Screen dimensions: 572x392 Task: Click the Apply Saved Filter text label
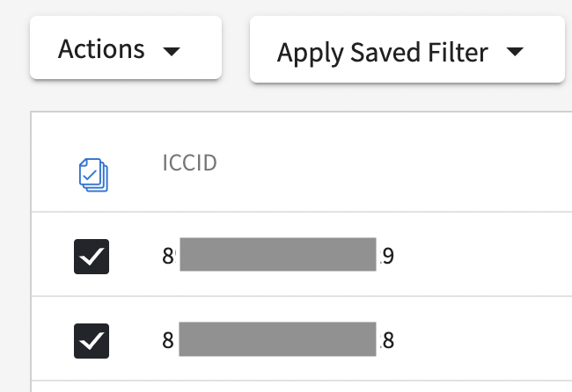(383, 53)
